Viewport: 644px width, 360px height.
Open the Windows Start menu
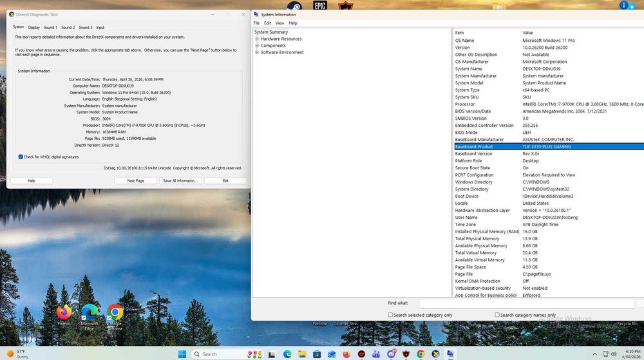click(182, 354)
